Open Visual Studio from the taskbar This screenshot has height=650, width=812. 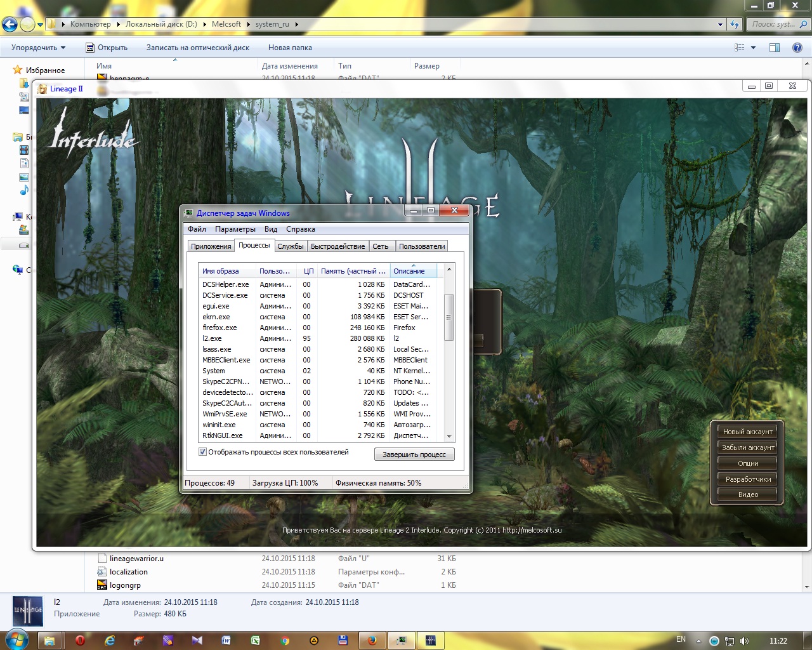(197, 640)
